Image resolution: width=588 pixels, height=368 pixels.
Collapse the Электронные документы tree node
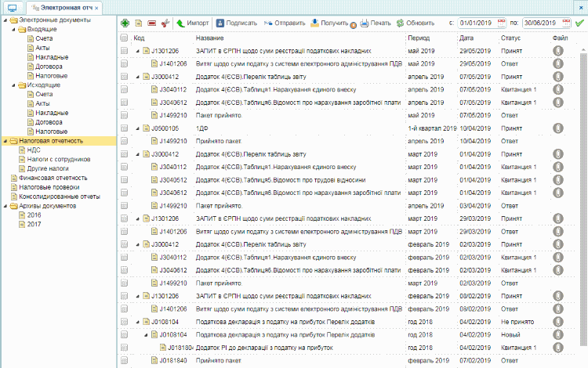point(5,20)
